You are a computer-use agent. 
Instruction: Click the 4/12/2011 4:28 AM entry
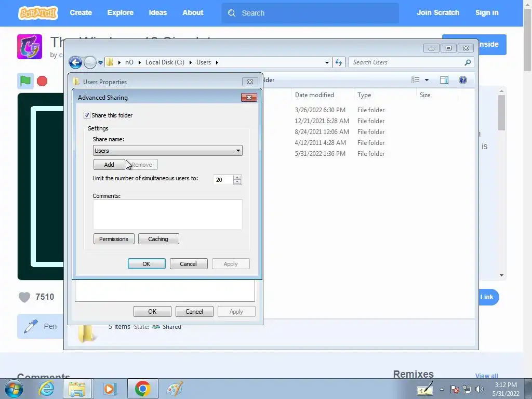[x=320, y=142]
